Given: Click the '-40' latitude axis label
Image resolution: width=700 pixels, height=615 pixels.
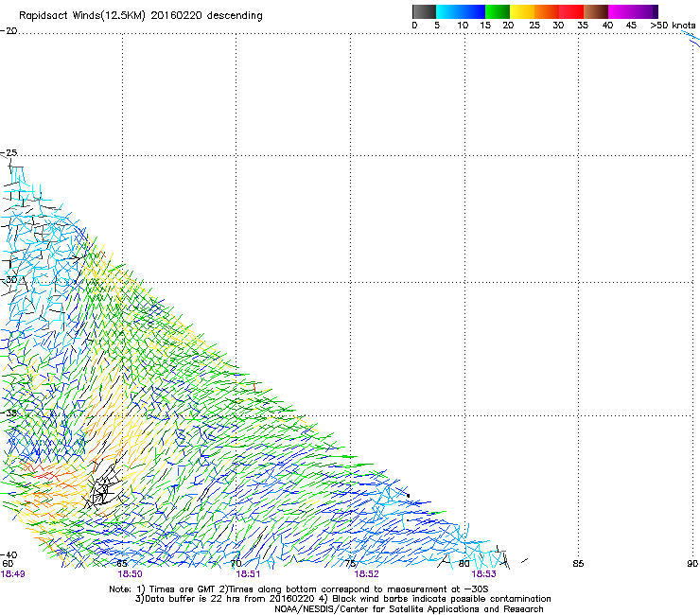Looking at the screenshot, I should coord(9,554).
